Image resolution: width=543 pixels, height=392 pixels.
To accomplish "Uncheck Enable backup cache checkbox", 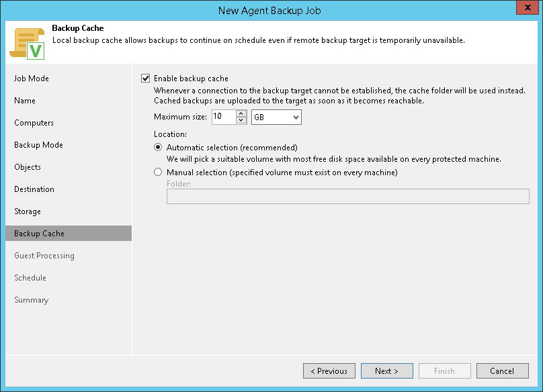I will click(x=146, y=79).
